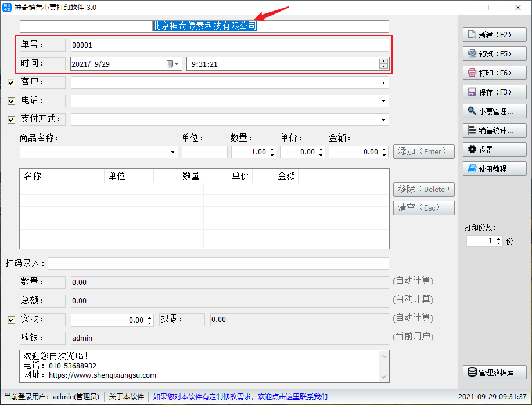Screen dimensions: 532x405
Task: Increase 打印份数 copies with up arrow
Action: click(x=498, y=238)
